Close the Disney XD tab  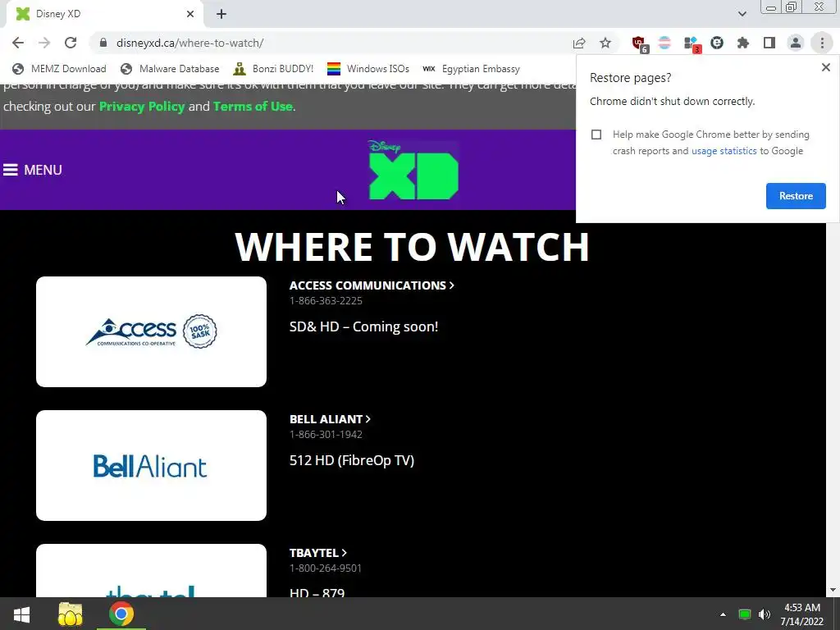190,15
